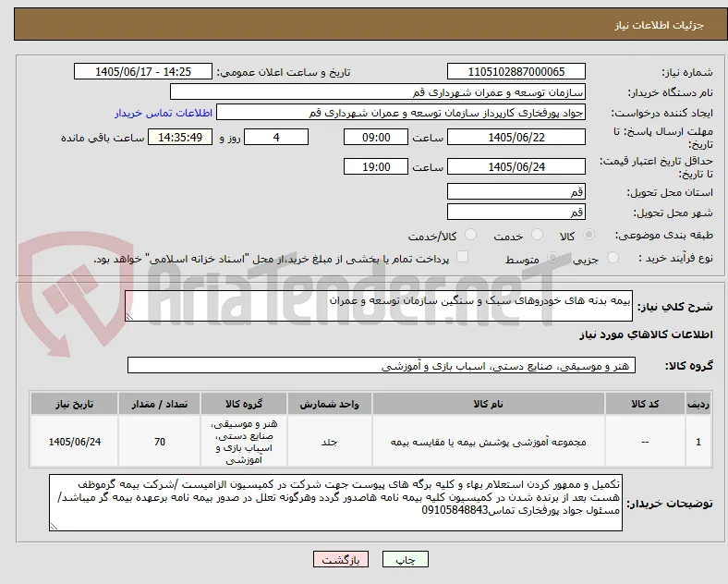Click the need date cell 1405/06/24 in table
The height and width of the screenshot is (584, 728).
click(74, 442)
